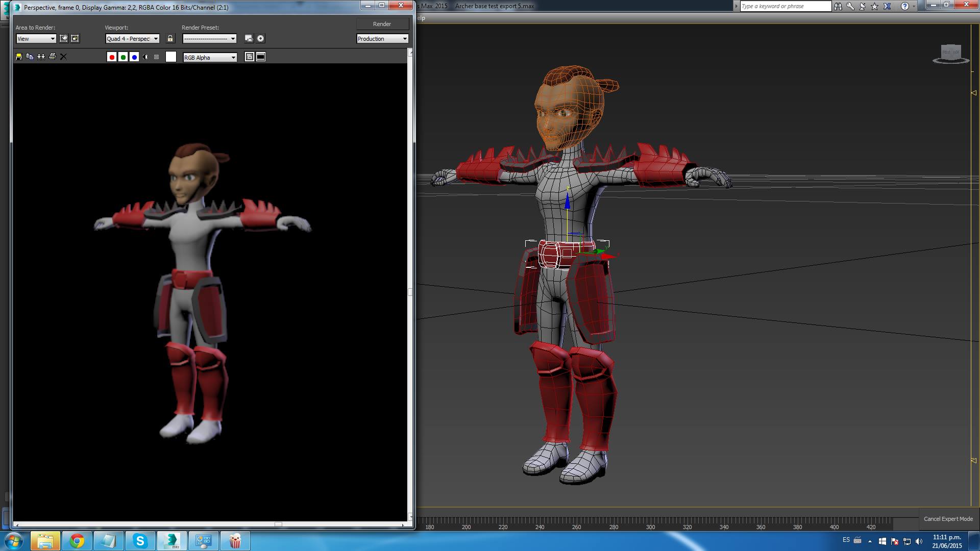The width and height of the screenshot is (980, 551).
Task: Toggle the viewport lock button
Action: (170, 39)
